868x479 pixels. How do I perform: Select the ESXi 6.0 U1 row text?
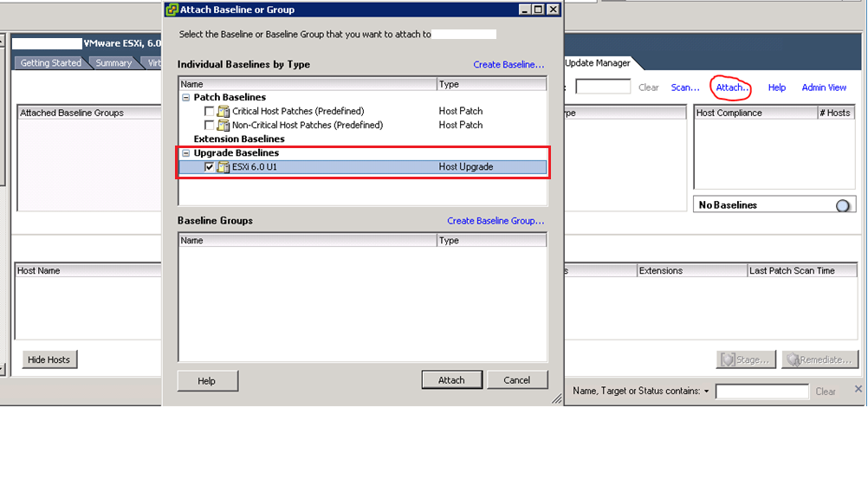tap(254, 166)
